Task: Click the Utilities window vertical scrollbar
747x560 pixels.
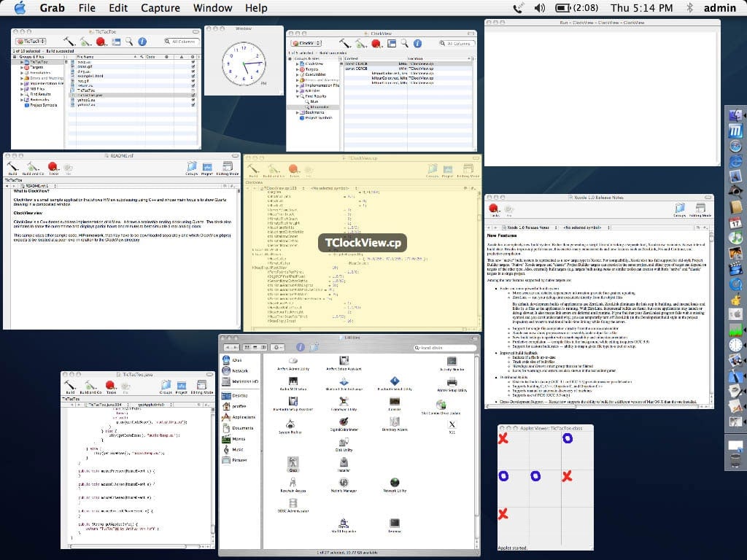Action: tap(477, 451)
